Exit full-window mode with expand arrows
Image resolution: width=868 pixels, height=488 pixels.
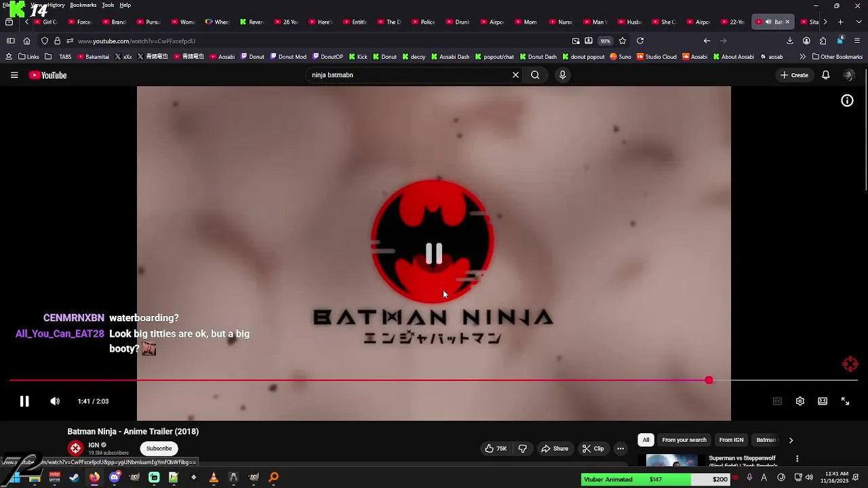click(x=846, y=401)
